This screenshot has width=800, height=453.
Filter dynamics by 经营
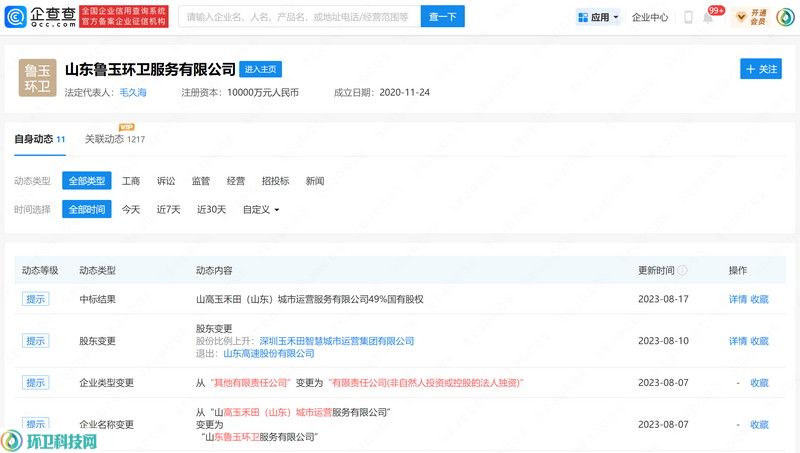click(236, 181)
